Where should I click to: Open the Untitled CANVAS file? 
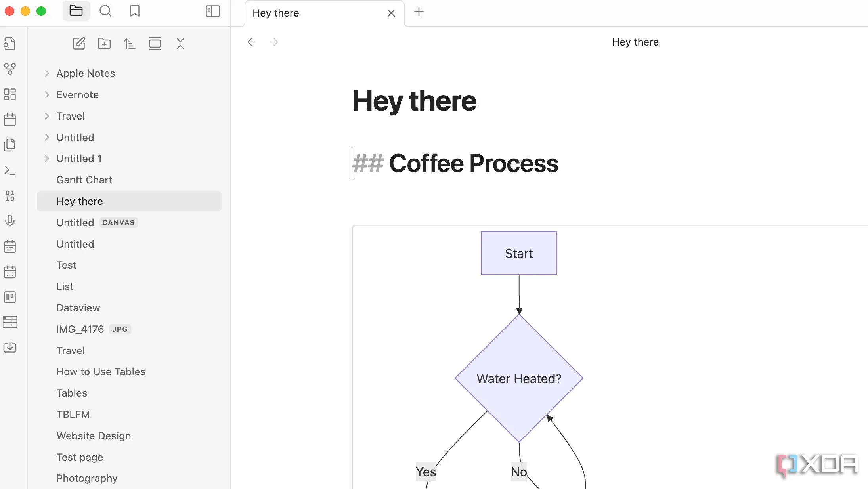click(x=129, y=223)
